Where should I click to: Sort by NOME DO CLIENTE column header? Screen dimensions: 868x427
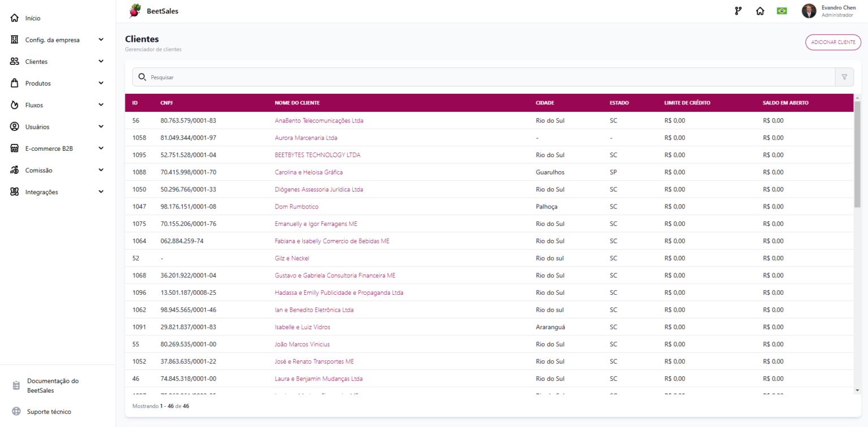point(297,103)
